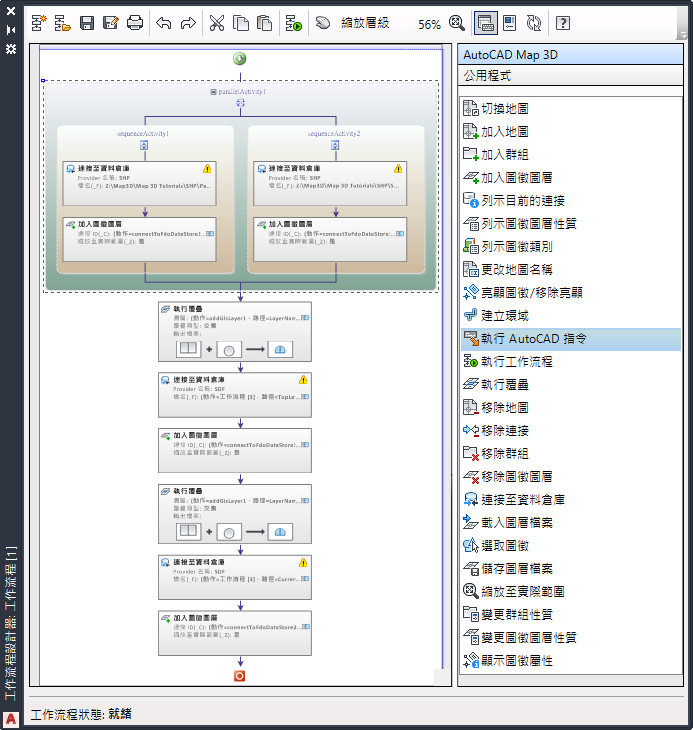Click the palette properties gear icon

tap(11, 49)
